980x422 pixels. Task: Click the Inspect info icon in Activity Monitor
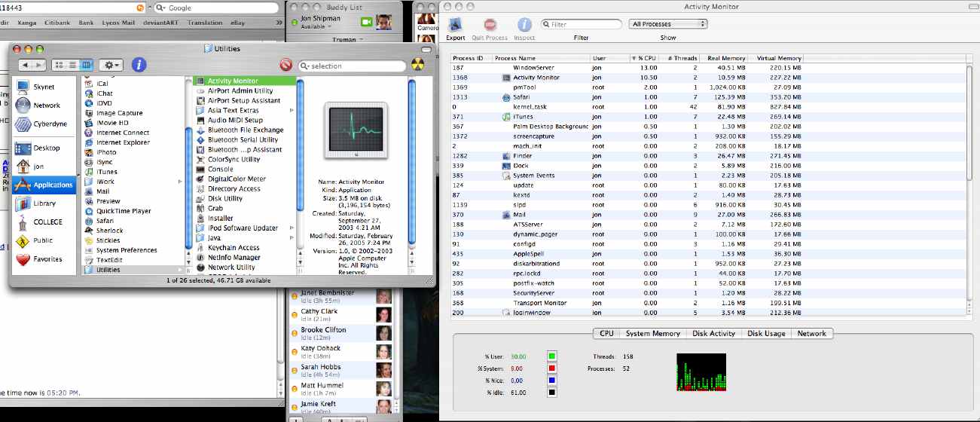click(x=524, y=25)
